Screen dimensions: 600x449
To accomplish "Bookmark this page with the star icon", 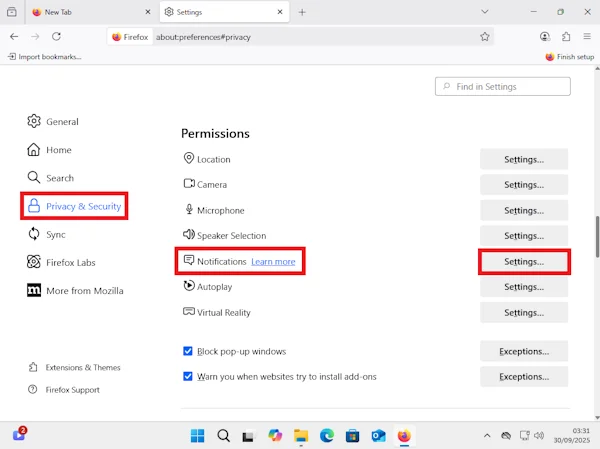I will click(x=485, y=37).
